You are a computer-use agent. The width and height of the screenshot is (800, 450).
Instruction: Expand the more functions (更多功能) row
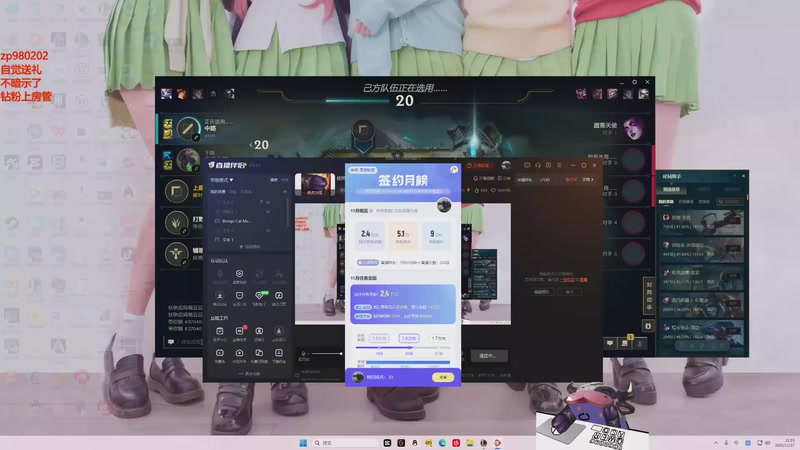[x=249, y=373]
